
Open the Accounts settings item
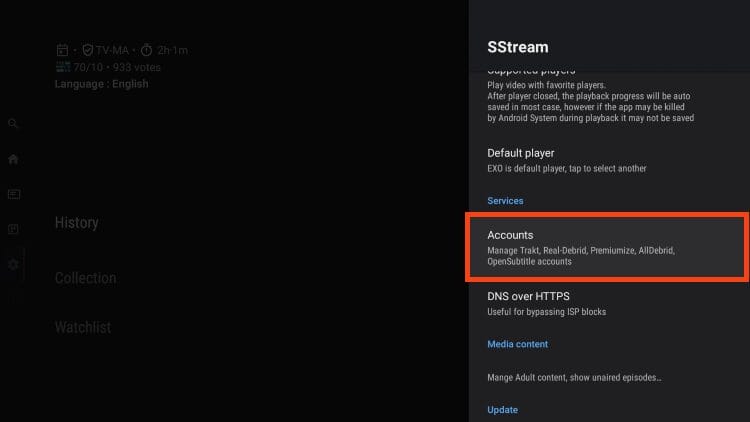pyautogui.click(x=607, y=247)
